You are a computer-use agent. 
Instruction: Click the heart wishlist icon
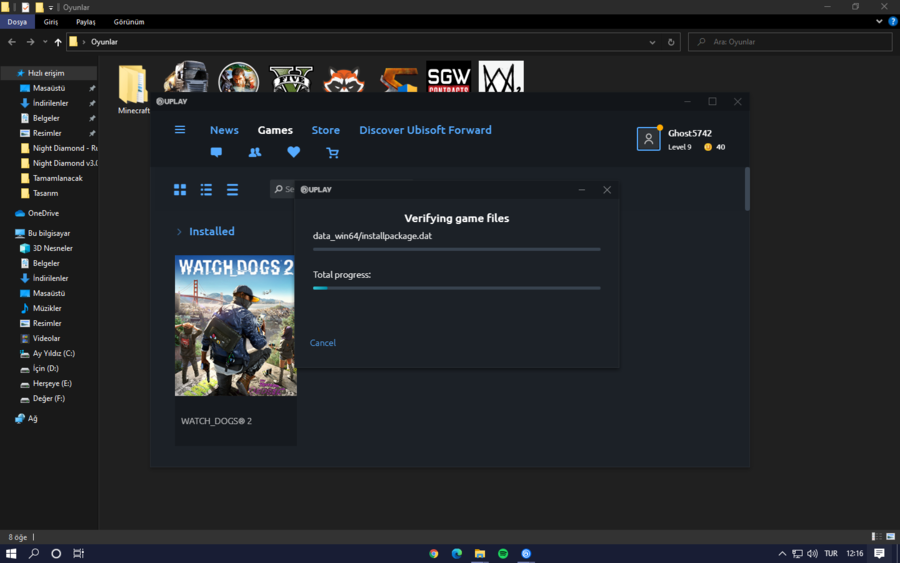click(293, 153)
